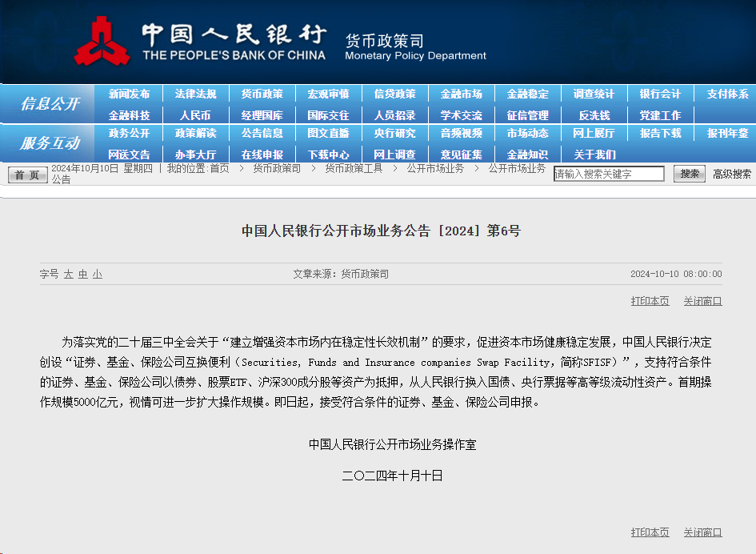Select 办事大厅 in the navigation
The width and height of the screenshot is (756, 554).
click(196, 155)
